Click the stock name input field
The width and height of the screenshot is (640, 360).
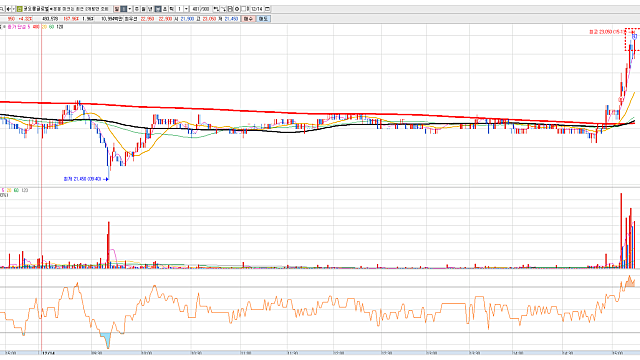coord(36,9)
